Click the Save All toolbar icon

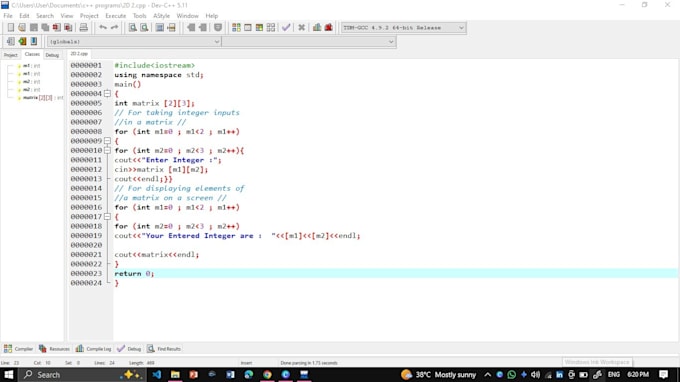(45, 28)
